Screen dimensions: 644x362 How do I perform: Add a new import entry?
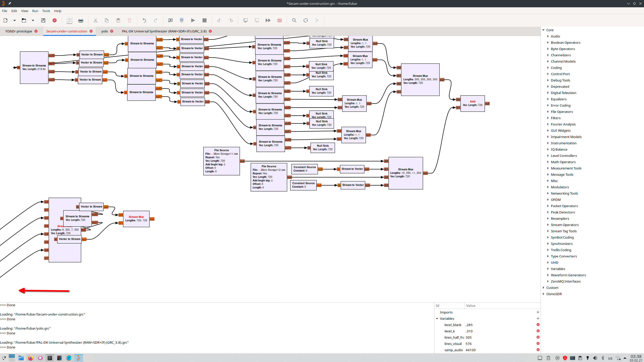[x=538, y=312]
